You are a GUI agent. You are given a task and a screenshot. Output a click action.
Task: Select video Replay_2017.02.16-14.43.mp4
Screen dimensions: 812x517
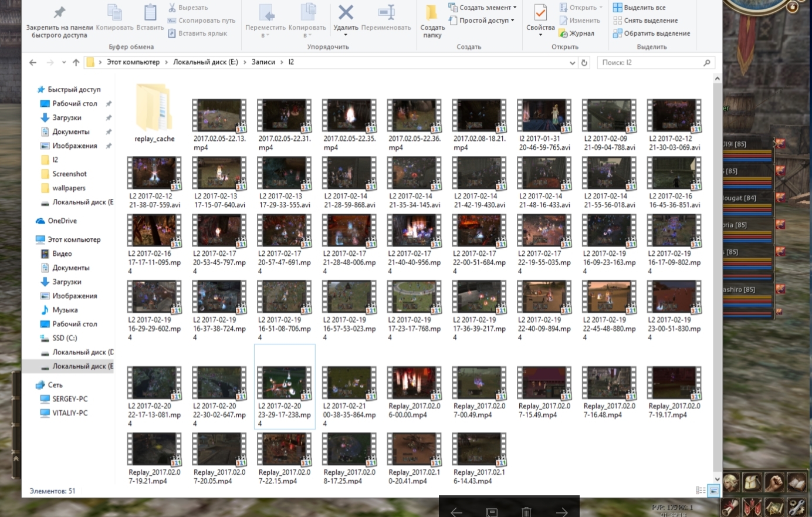point(479,458)
